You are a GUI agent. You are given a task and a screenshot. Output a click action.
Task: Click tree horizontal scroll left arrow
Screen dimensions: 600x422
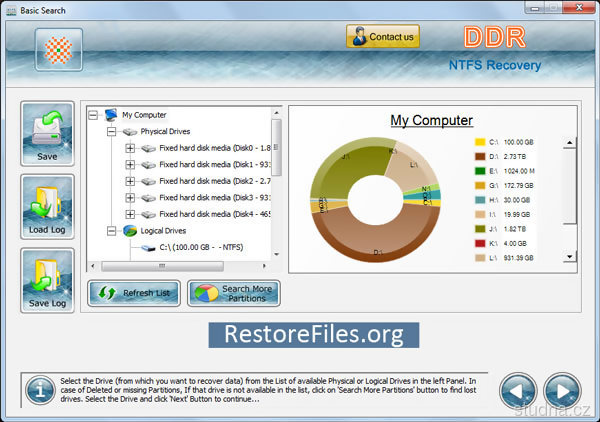93,266
